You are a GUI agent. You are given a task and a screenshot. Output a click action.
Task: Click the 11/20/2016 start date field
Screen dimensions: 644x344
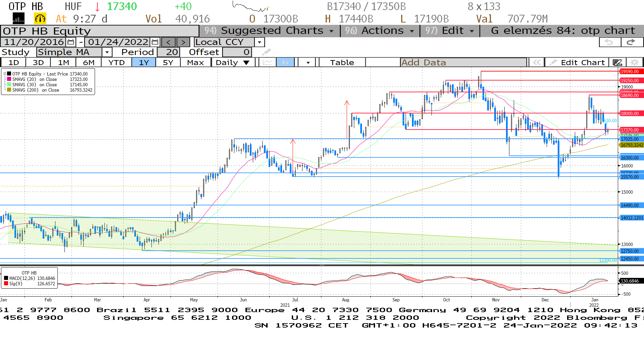tap(34, 42)
